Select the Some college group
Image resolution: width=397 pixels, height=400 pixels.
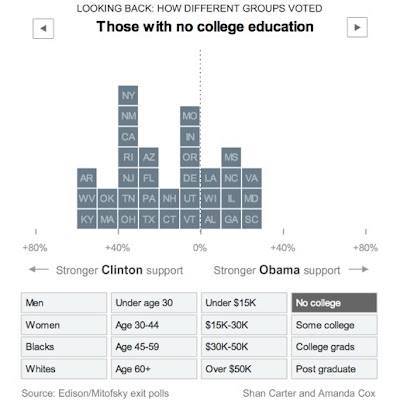click(x=334, y=325)
